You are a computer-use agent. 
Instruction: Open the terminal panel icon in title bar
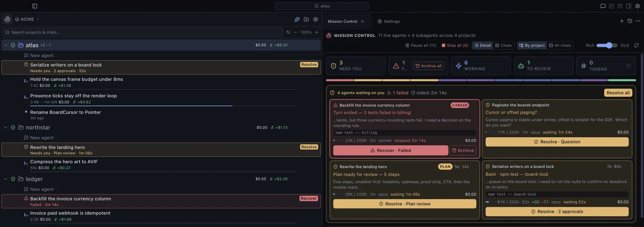click(611, 6)
